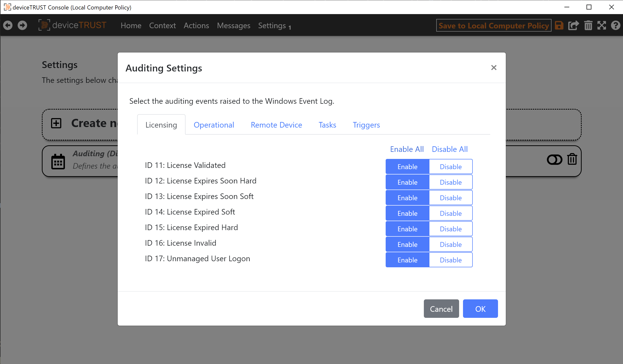The width and height of the screenshot is (623, 364).
Task: Open the export/share icon
Action: pos(574,25)
